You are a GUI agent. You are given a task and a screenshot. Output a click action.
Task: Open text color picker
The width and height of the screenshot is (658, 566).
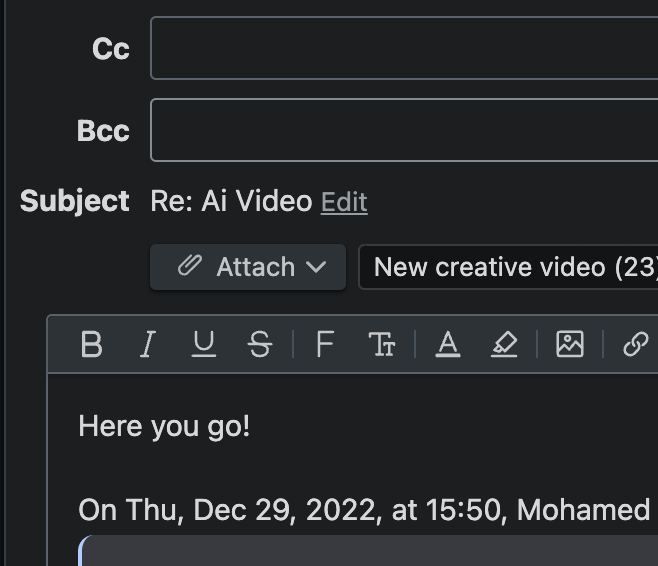pos(448,345)
